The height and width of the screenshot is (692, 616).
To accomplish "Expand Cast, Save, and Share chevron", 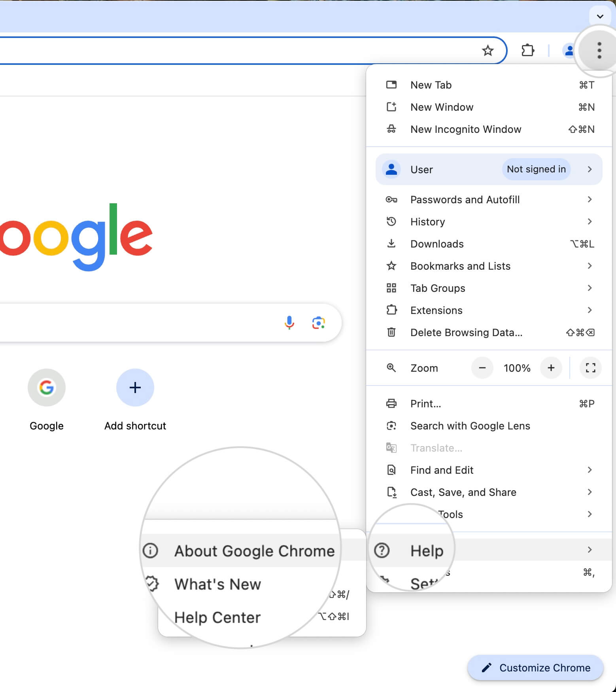I will coord(590,492).
